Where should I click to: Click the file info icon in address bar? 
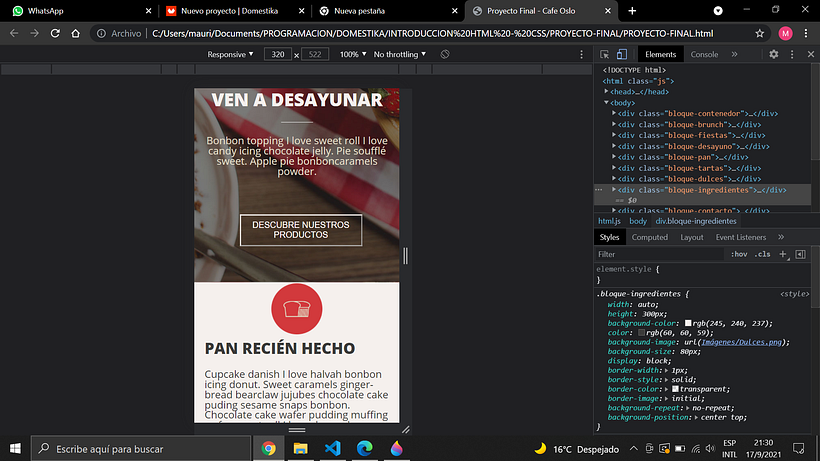tap(101, 33)
